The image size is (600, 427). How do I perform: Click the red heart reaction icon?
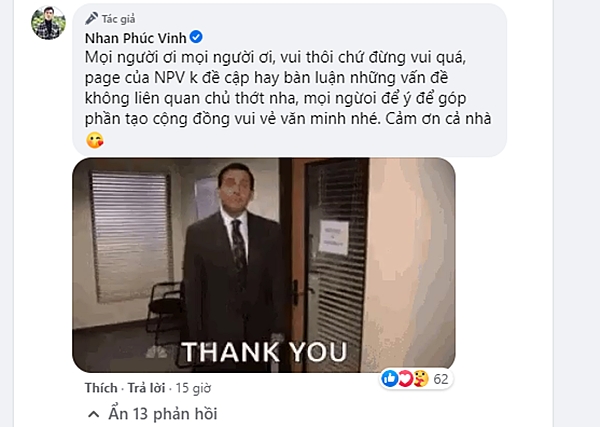click(405, 379)
